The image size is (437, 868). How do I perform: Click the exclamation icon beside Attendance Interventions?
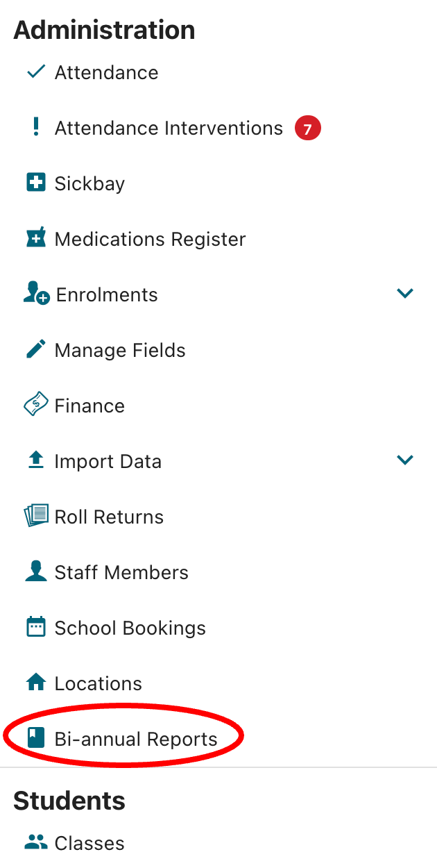(x=36, y=127)
